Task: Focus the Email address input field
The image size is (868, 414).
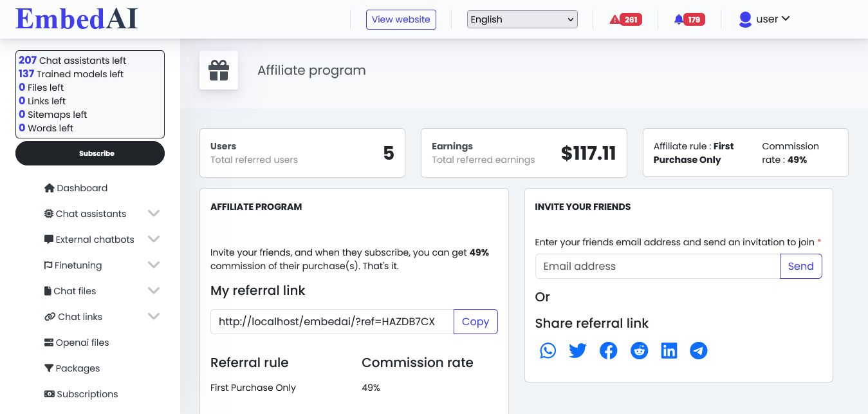Action: point(658,267)
